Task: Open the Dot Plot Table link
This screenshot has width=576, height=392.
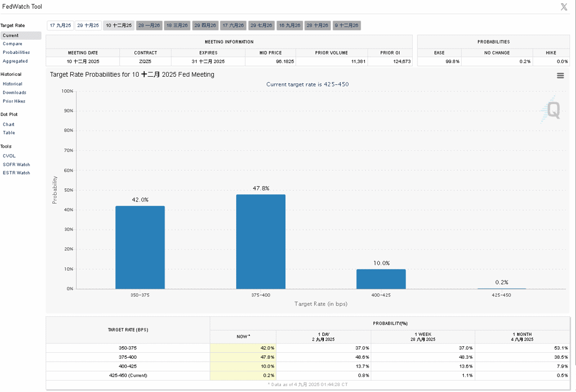Action: coord(9,133)
